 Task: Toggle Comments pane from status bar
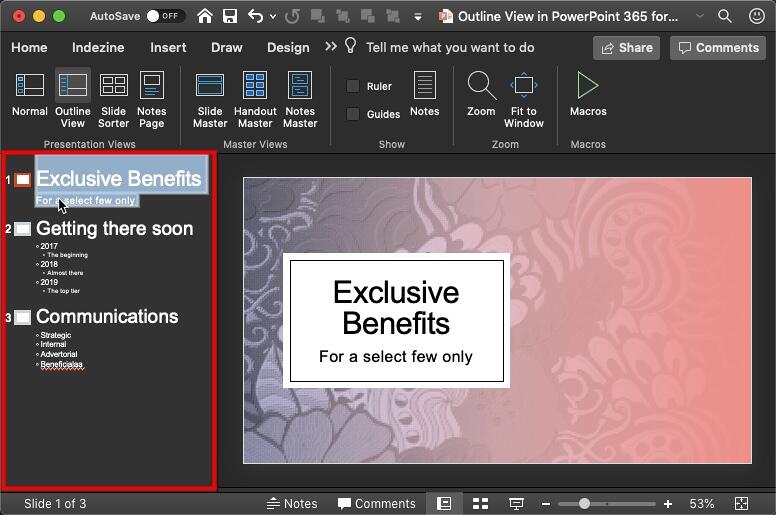[x=377, y=504]
